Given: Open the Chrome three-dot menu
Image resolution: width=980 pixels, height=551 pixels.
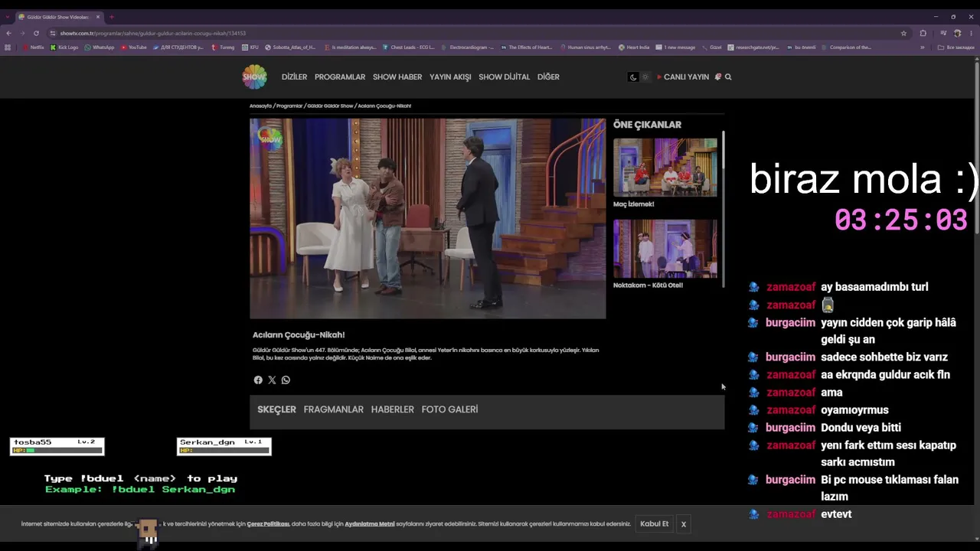Looking at the screenshot, I should [x=971, y=33].
